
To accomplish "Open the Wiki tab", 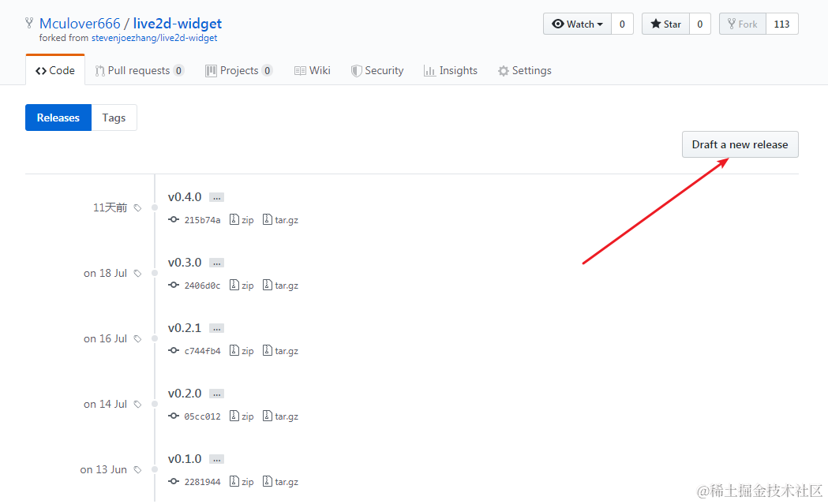I will click(x=312, y=71).
